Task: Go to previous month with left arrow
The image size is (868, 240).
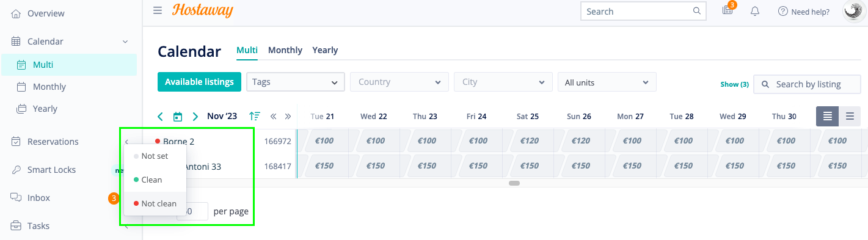Action: point(160,116)
